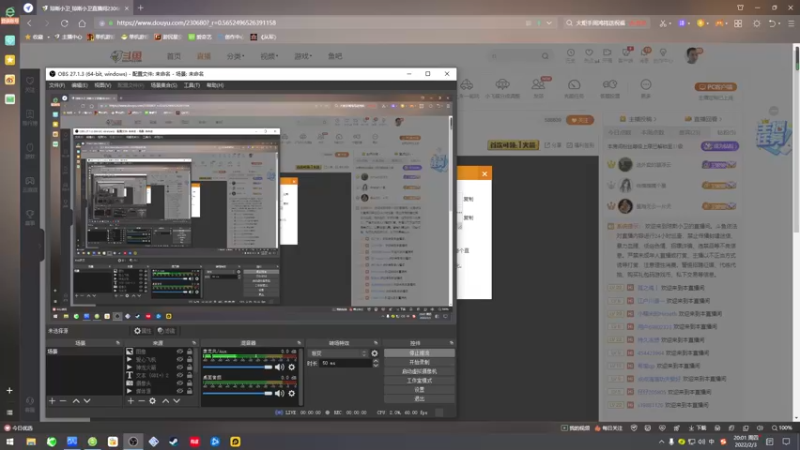The height and width of the screenshot is (450, 800).
Task: Toggle lock on the last source row
Action: pos(190,391)
